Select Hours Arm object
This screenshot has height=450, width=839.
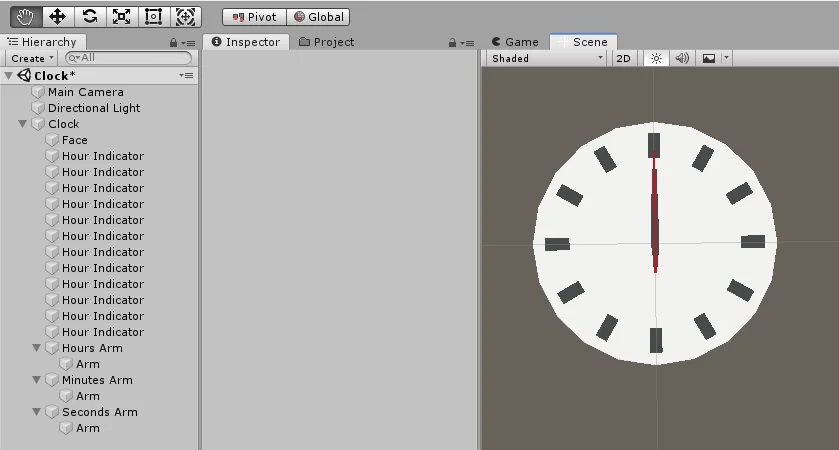tap(92, 348)
